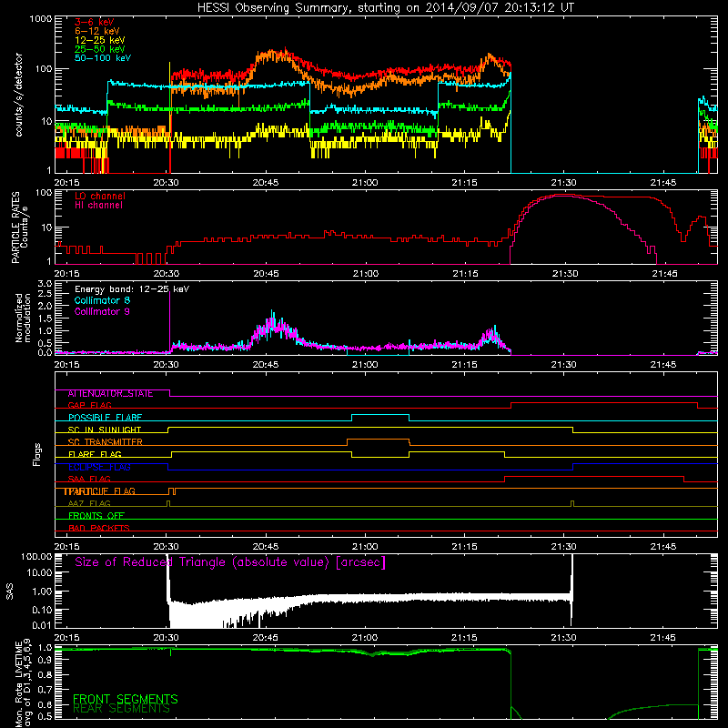Select the 6-12 keV legend label
Screen dimensions: 728x728
[x=97, y=31]
